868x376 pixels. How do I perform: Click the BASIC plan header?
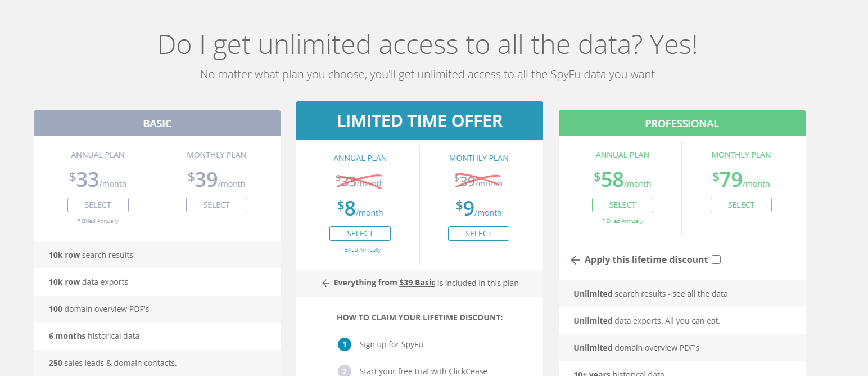pos(157,123)
